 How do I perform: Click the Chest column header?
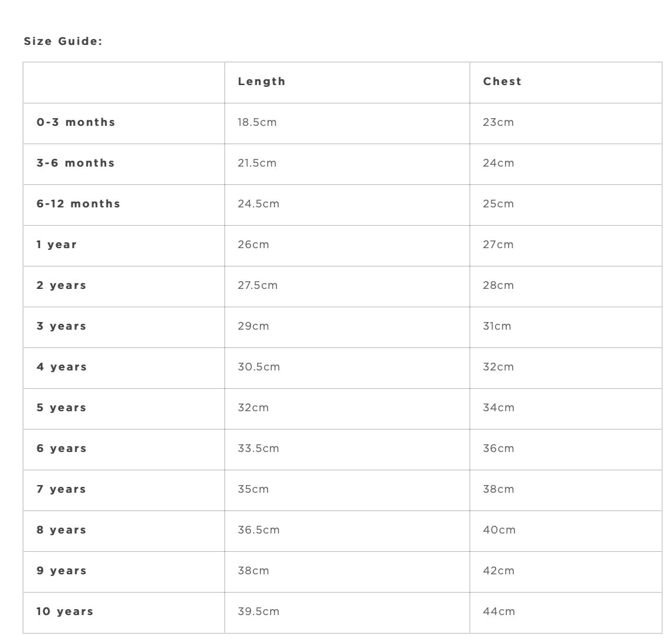click(503, 82)
